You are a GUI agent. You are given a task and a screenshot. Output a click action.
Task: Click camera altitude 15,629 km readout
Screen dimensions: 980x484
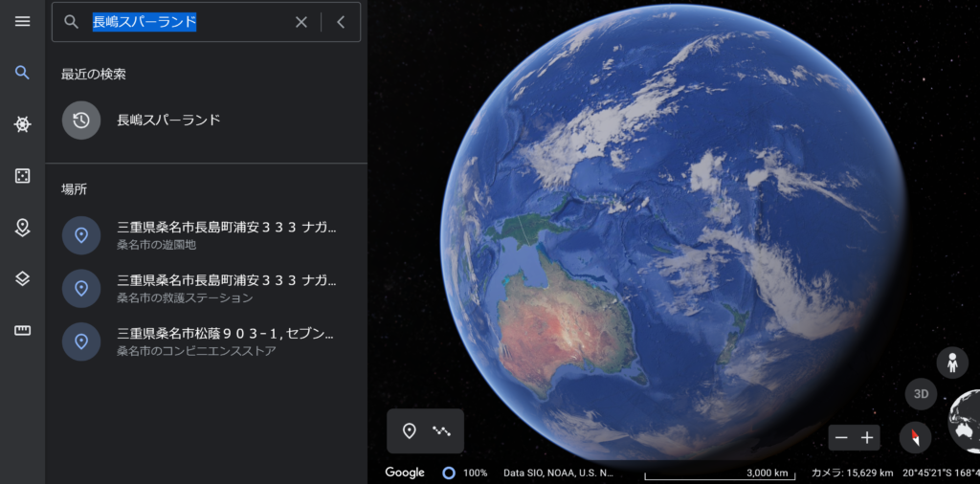pos(853,473)
